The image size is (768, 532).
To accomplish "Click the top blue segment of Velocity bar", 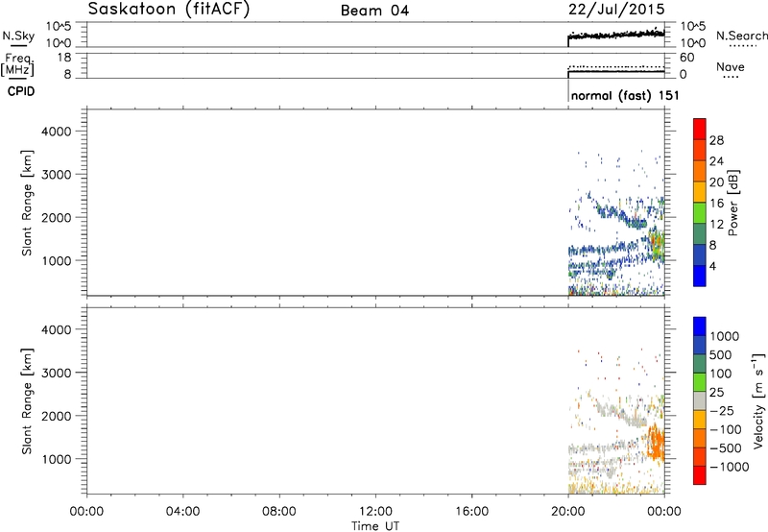I will pos(700,326).
